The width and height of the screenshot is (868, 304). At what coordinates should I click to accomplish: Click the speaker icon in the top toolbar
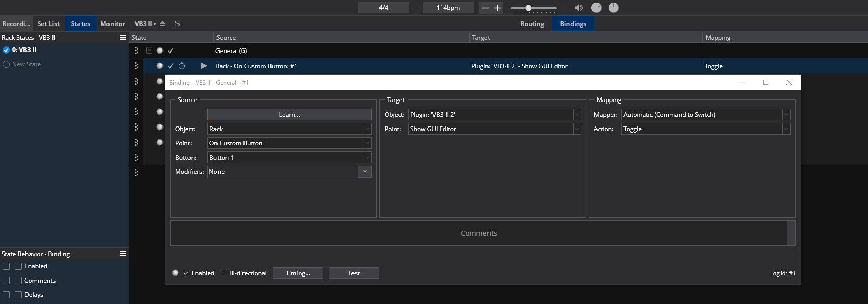(578, 8)
